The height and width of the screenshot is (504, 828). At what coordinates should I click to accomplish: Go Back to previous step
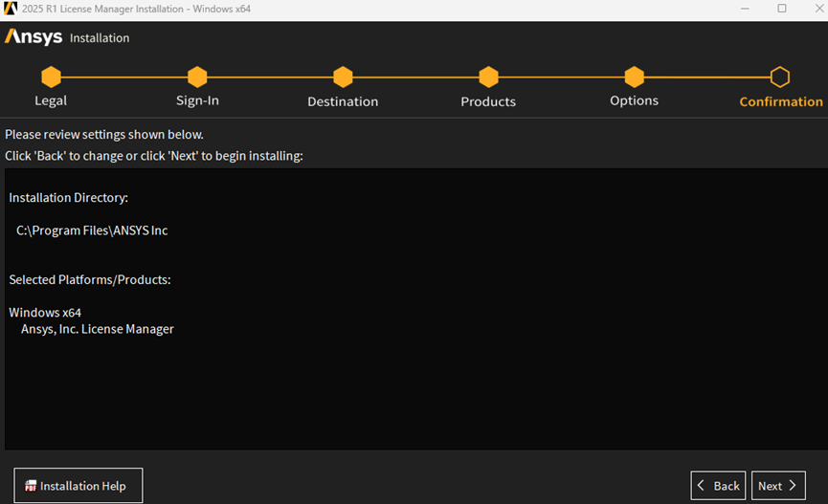coord(718,486)
